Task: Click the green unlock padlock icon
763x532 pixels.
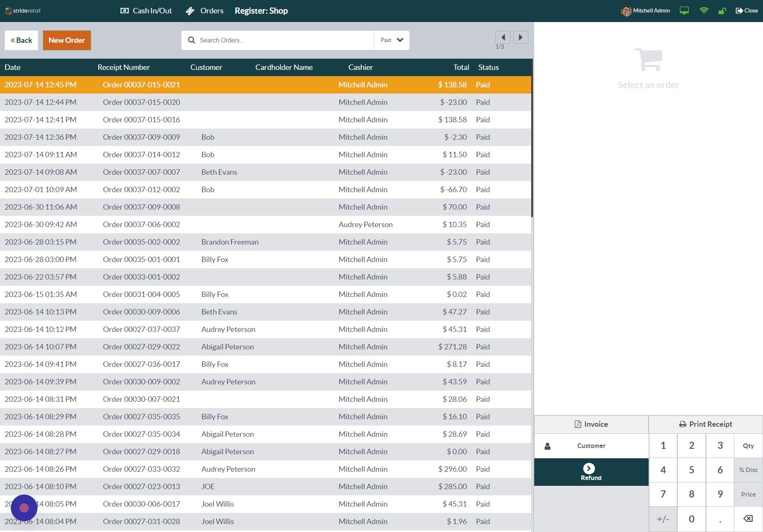Action: click(722, 11)
